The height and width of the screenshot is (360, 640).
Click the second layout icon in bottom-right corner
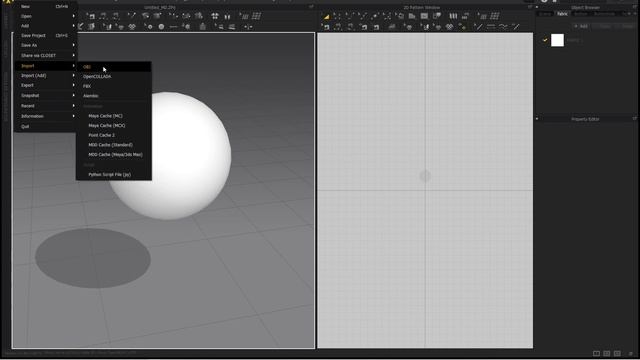607,353
